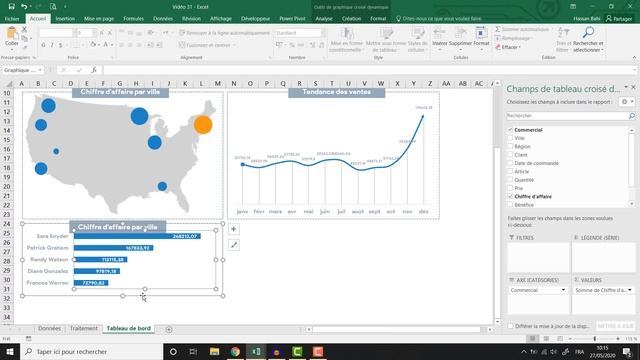Switch to the Analyse ribbon tab
Viewport: 640px width, 360px height.
tap(324, 18)
